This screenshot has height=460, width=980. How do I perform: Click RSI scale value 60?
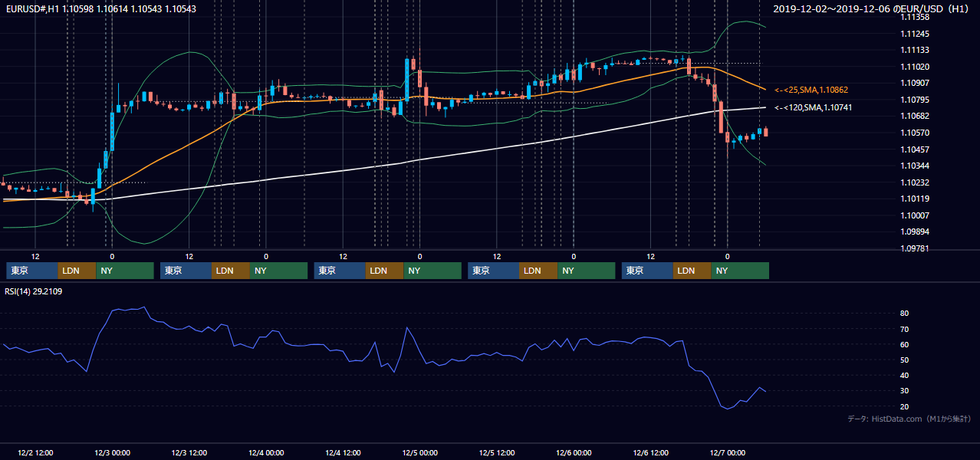pos(905,344)
